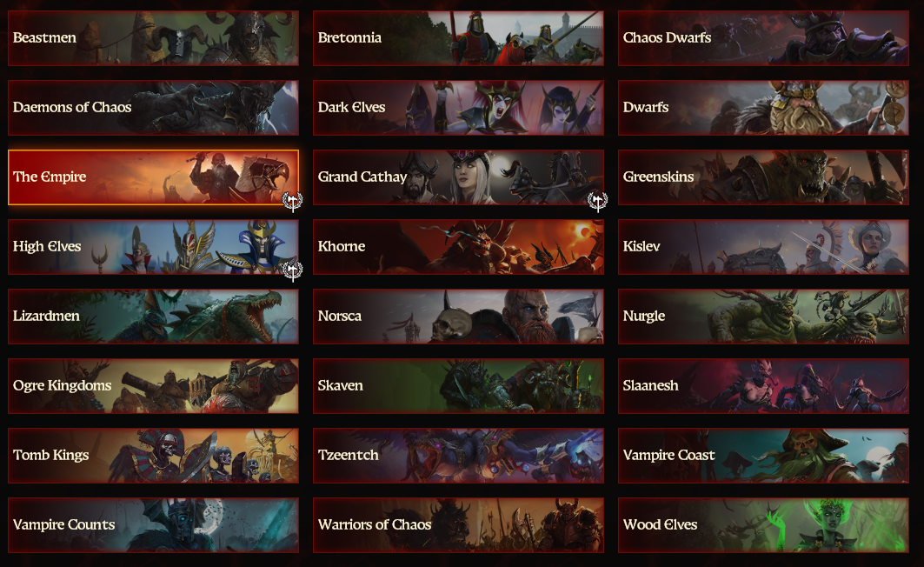Click the axe emblem icon on The Empire banner
924x567 pixels.
292,202
